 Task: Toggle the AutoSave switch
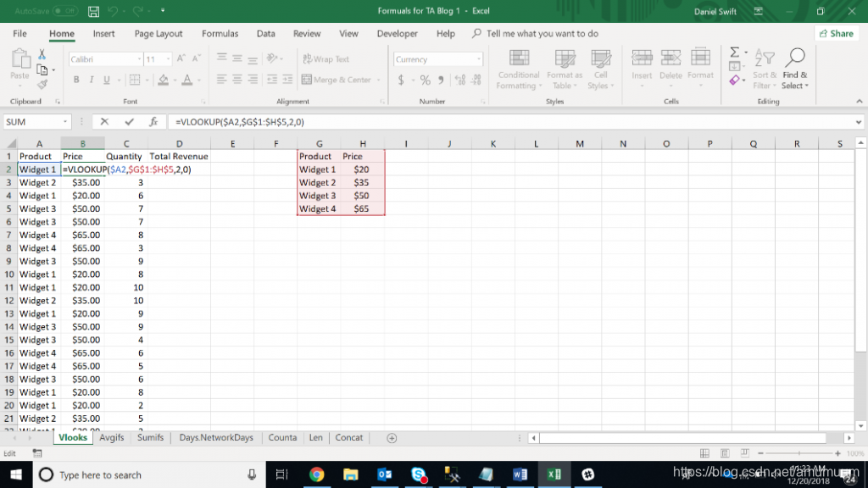point(64,11)
